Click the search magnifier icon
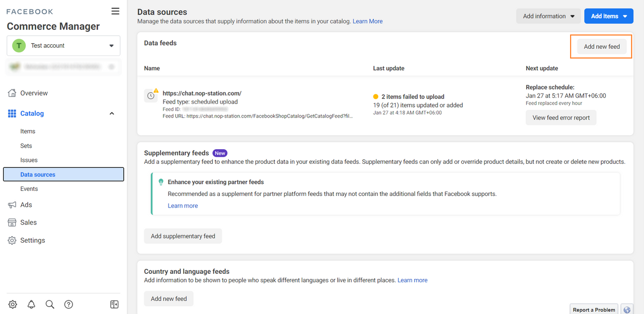Viewport: 644px width, 314px height. click(50, 304)
